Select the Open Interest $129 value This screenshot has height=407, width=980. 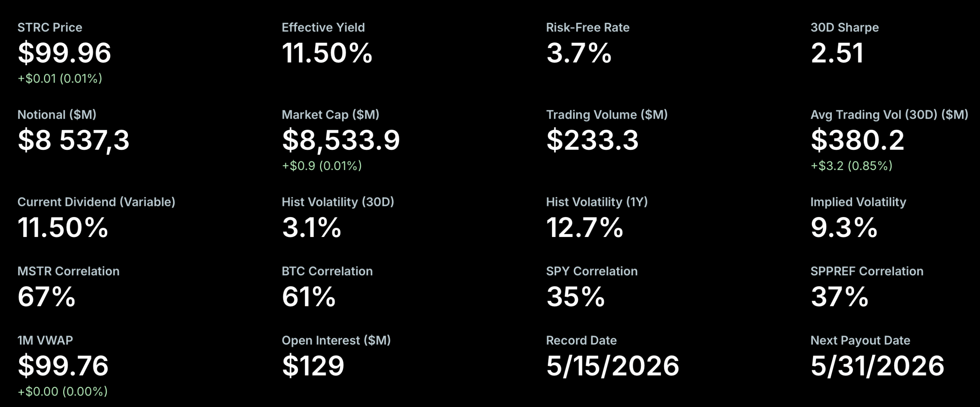coord(313,366)
